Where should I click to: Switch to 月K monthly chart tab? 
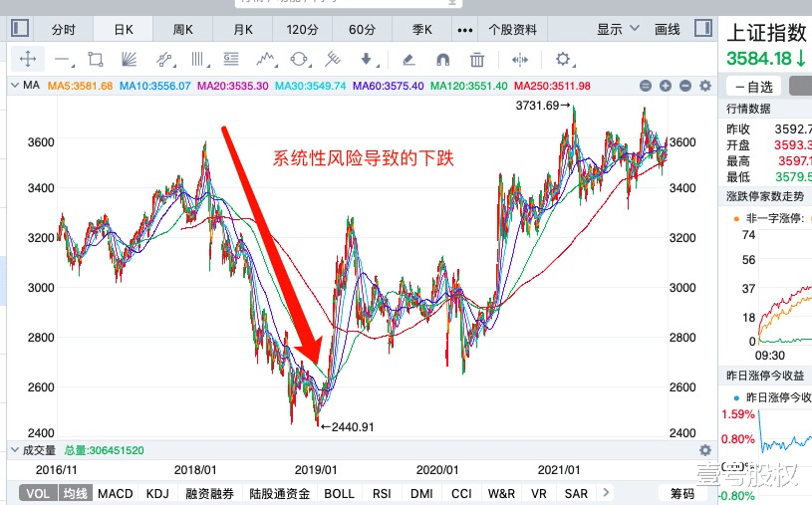tap(243, 30)
